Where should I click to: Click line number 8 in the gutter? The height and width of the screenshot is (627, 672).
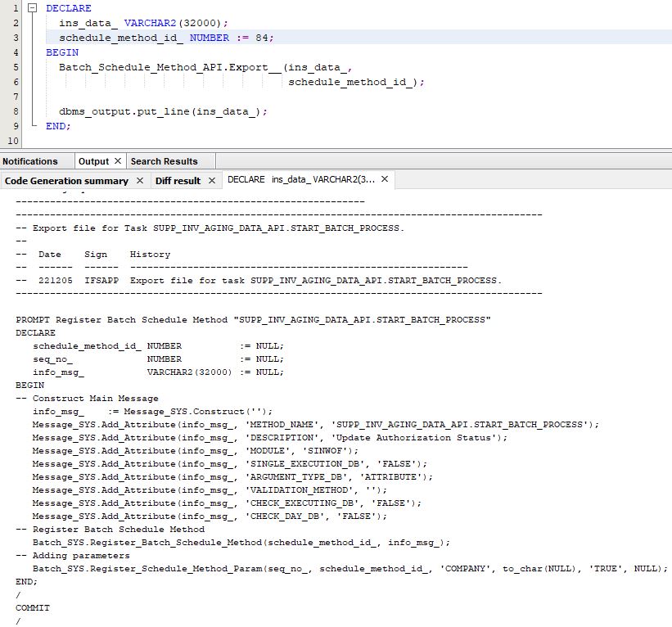pos(16,111)
